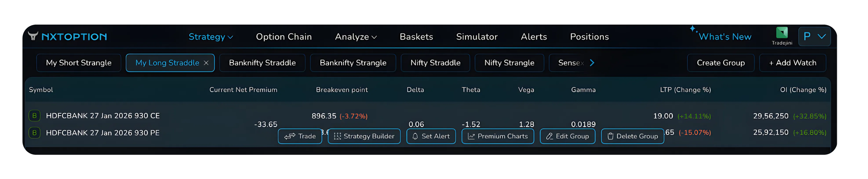This screenshot has height=179, width=868.
Task: Click the arrow next to Sensex group
Action: tap(592, 63)
